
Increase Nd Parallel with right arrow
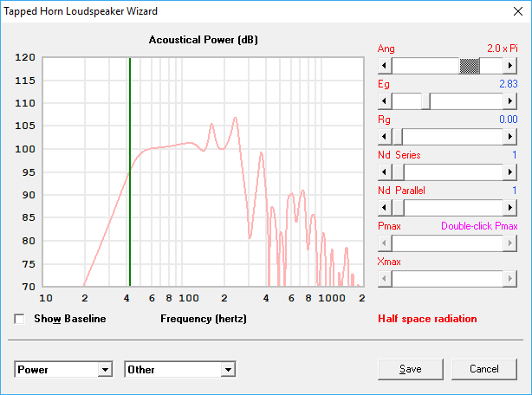tap(509, 208)
